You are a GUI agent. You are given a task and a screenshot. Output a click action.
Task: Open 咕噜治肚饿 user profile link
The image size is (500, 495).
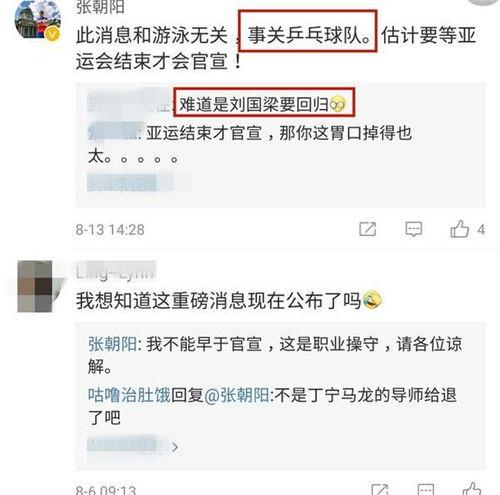coord(129,395)
